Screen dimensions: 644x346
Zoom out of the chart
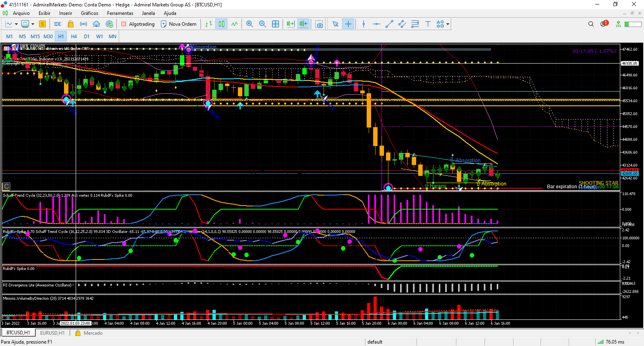pos(262,24)
